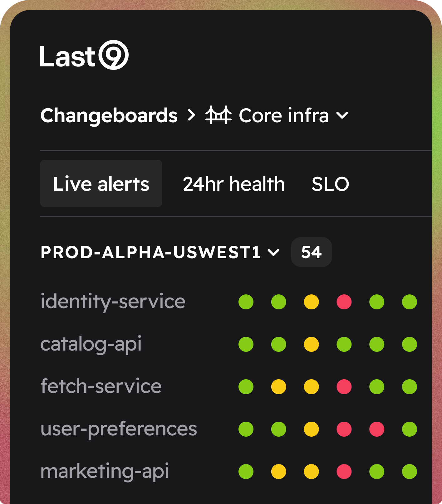Click the first yellow dot in fetch-service row
Screen dimensions: 442x504
pyautogui.click(x=278, y=387)
